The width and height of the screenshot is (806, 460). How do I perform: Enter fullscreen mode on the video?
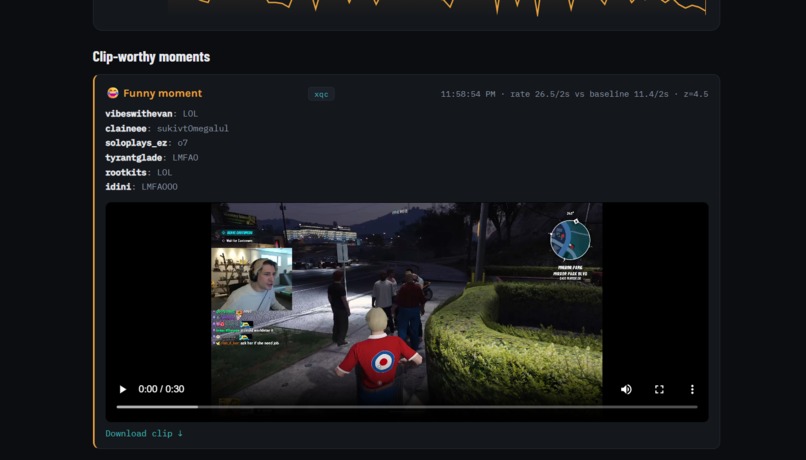click(x=659, y=389)
